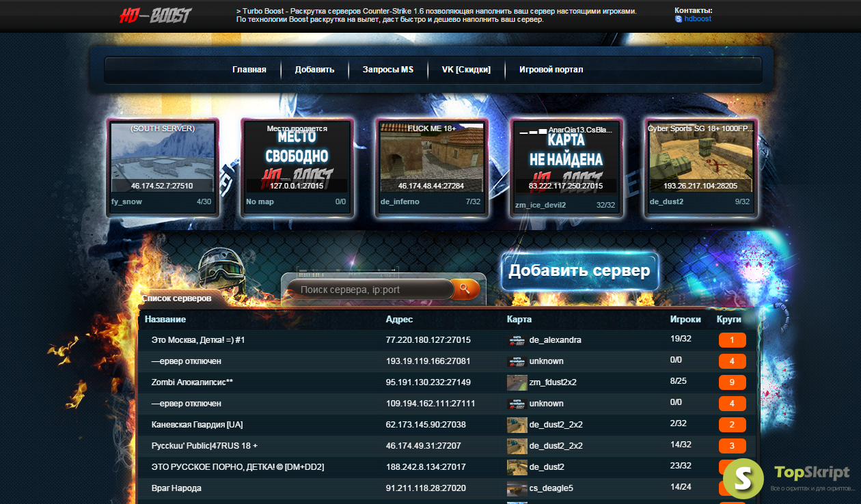Click the map name zm_fdust2x2
Screen dimensions: 861x504
point(553,382)
